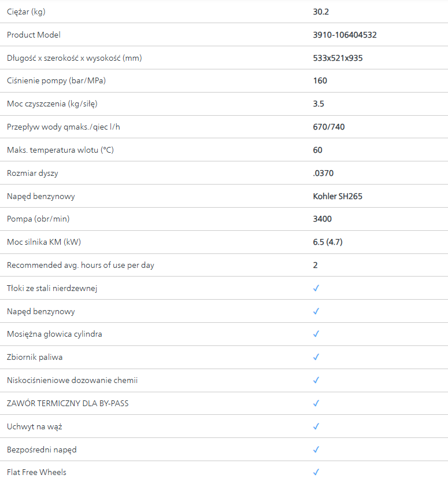Click the Kohler SH265 engine value
Screen dimensions: 448x486
click(x=338, y=196)
